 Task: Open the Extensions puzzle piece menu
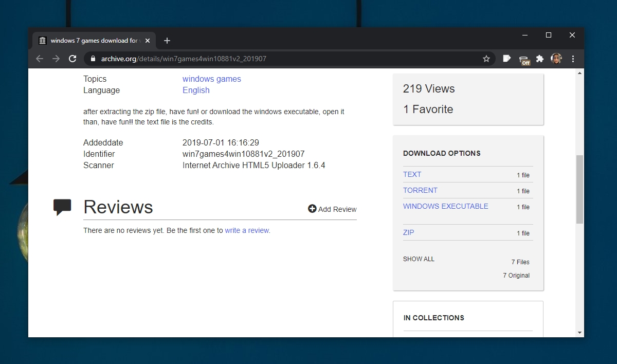(x=540, y=59)
